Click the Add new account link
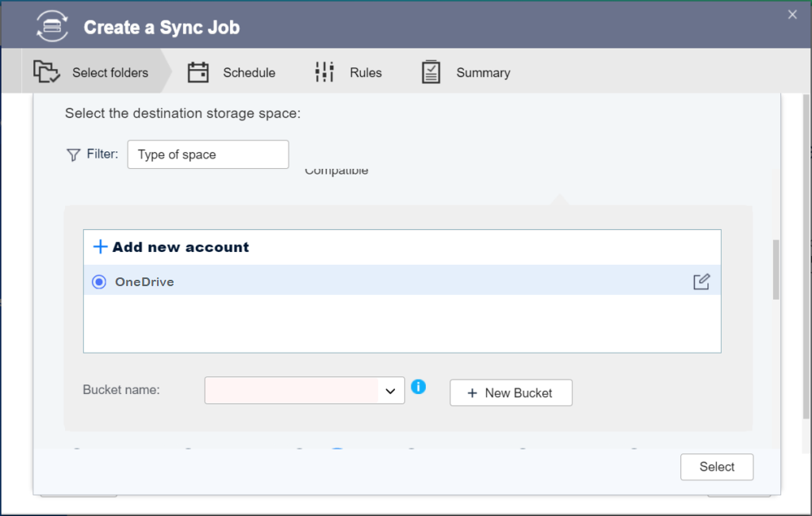 coord(171,247)
